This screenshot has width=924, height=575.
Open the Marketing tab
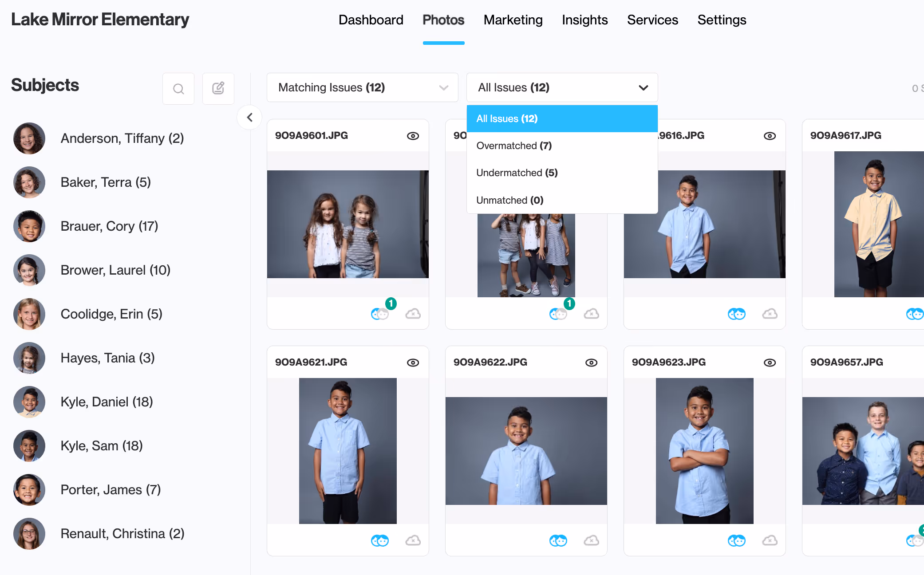click(x=513, y=20)
